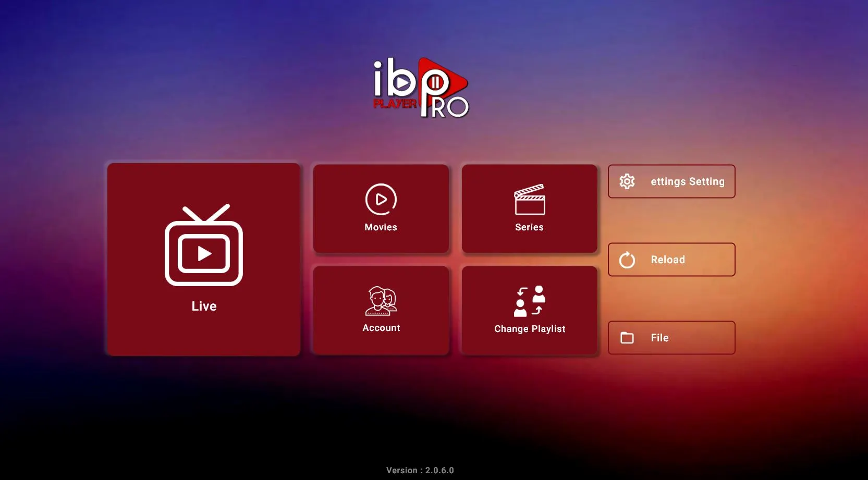Viewport: 868px width, 480px height.
Task: Open the Movies library
Action: tap(381, 208)
